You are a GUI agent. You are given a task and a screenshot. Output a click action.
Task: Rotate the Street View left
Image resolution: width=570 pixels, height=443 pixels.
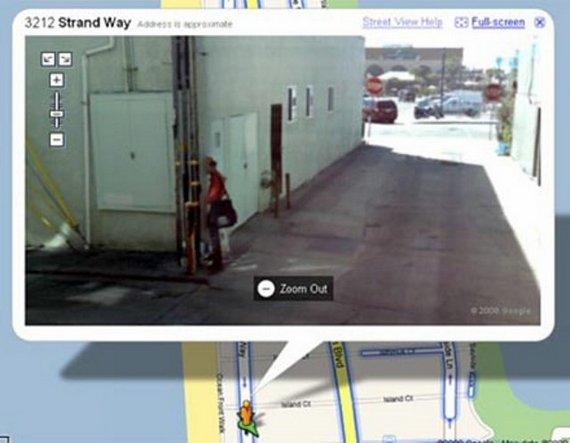(48, 59)
